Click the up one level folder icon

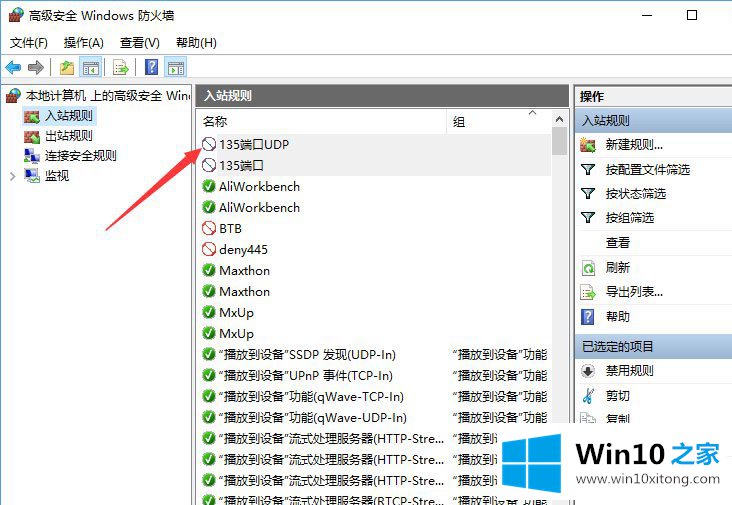coord(67,67)
